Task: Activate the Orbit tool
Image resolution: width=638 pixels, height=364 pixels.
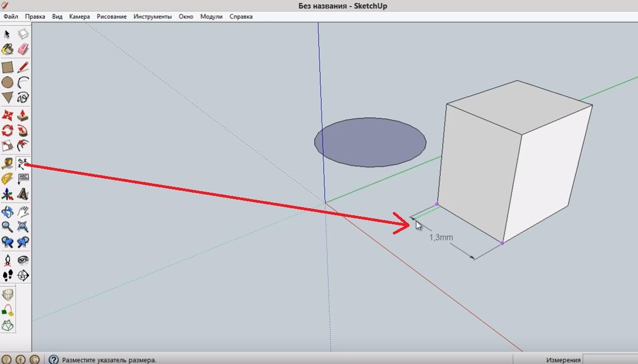Action: click(7, 211)
